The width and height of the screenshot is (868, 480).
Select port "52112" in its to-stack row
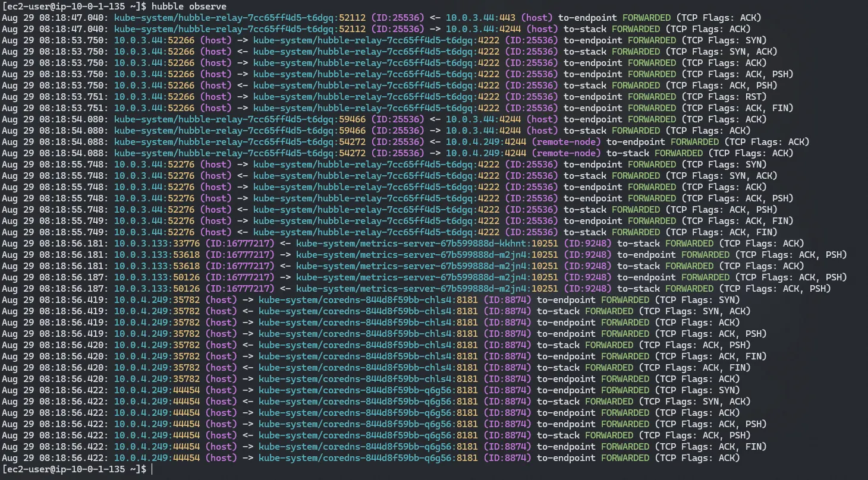coord(353,29)
